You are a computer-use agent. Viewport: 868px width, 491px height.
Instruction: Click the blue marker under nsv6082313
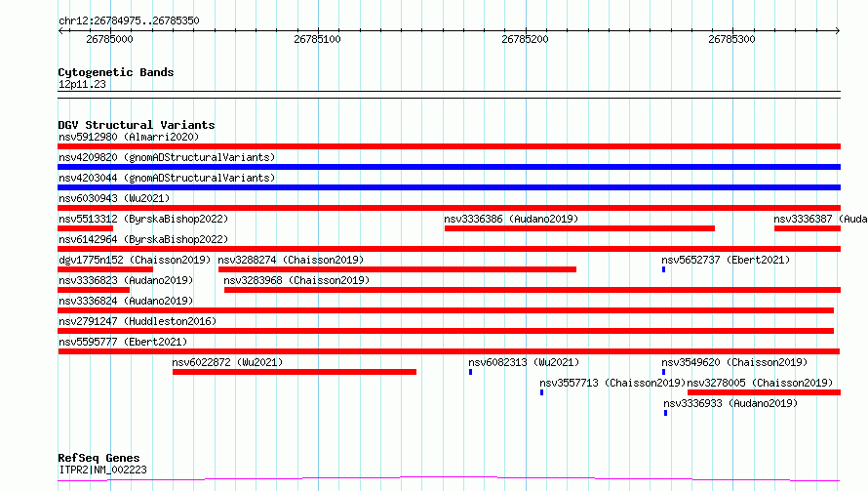click(x=470, y=372)
